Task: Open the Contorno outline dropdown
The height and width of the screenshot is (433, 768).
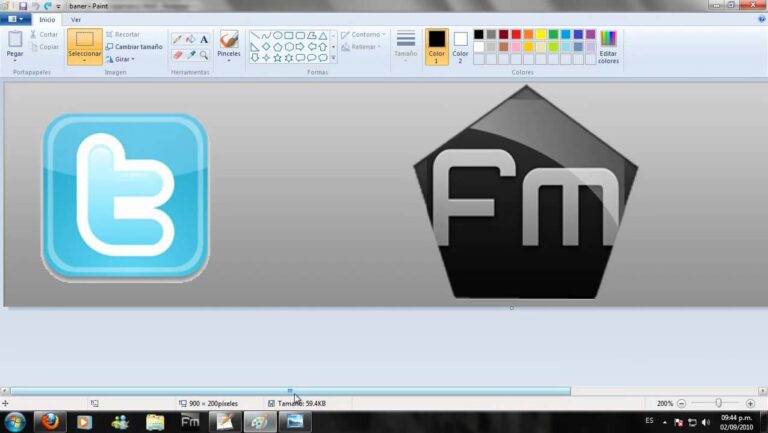Action: [363, 34]
